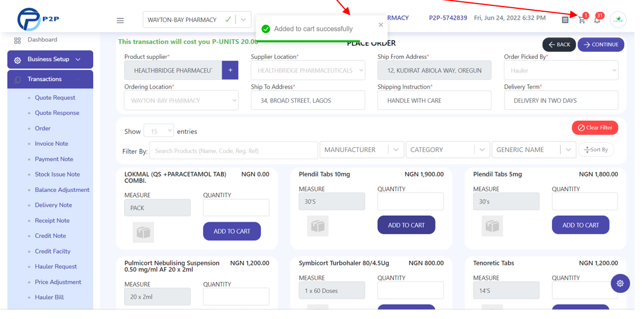Open the MANUFACTURER filter dropdown

tap(362, 150)
